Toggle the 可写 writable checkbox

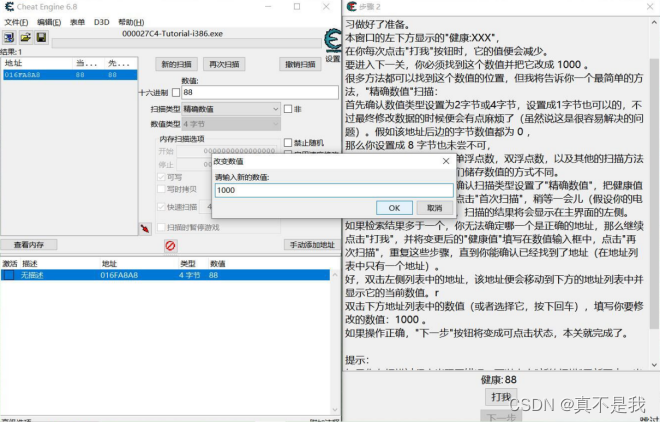[161, 177]
